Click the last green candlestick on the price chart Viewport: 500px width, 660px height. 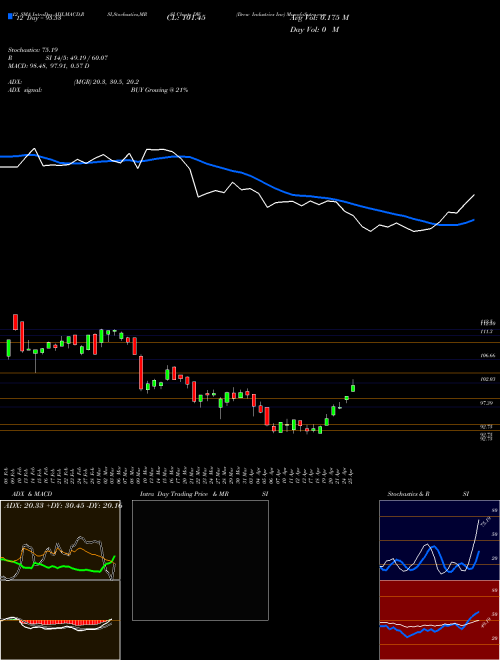[x=353, y=388]
